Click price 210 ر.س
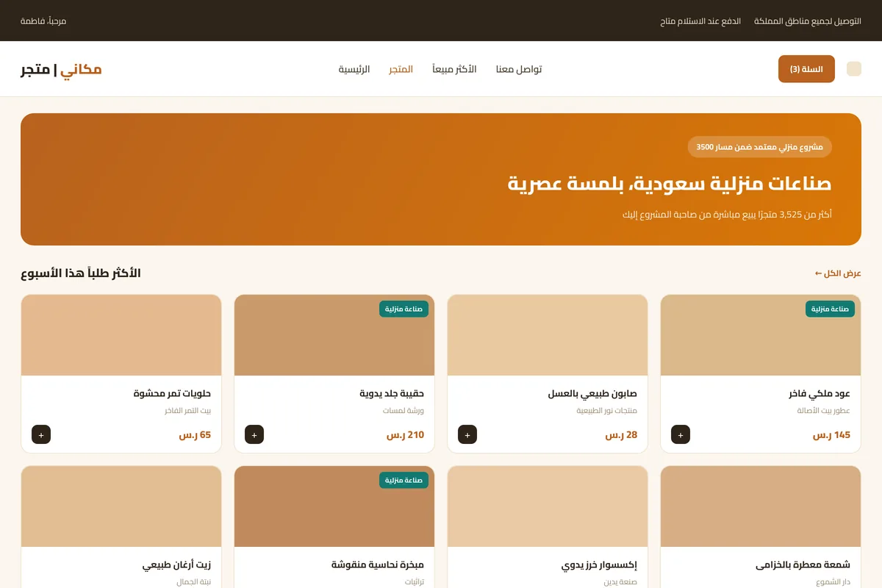Screen dimensions: 882x588 tap(405, 434)
